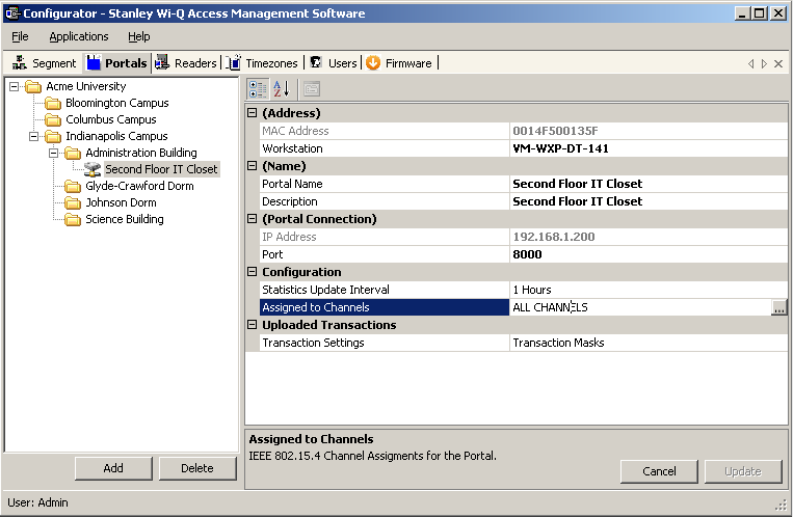
Task: Click the window resize grip in status bar
Action: 782,505
